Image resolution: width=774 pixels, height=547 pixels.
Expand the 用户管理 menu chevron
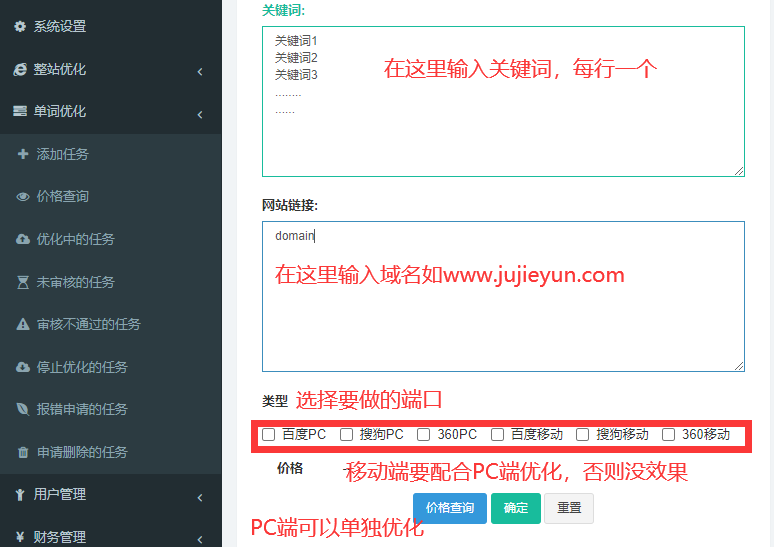(x=200, y=496)
